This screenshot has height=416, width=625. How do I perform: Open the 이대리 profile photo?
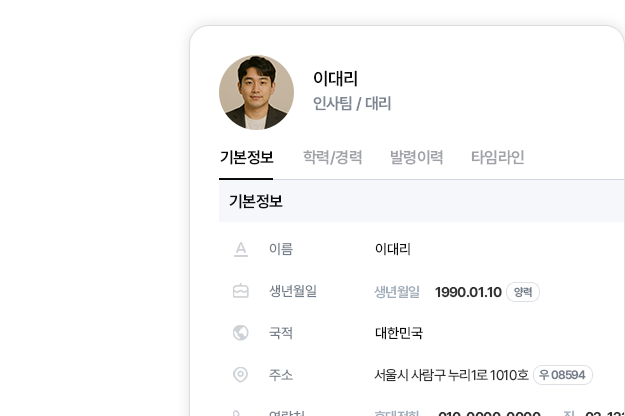[256, 92]
